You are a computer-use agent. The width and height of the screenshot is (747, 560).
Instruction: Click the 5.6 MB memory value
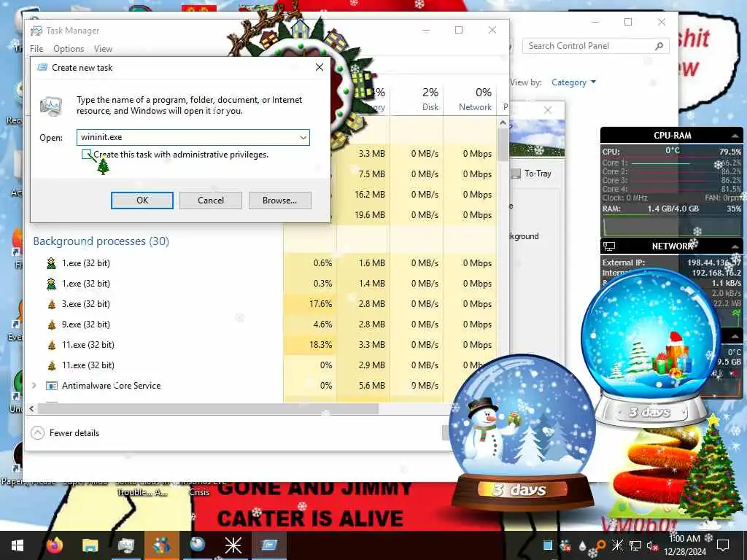(x=371, y=386)
